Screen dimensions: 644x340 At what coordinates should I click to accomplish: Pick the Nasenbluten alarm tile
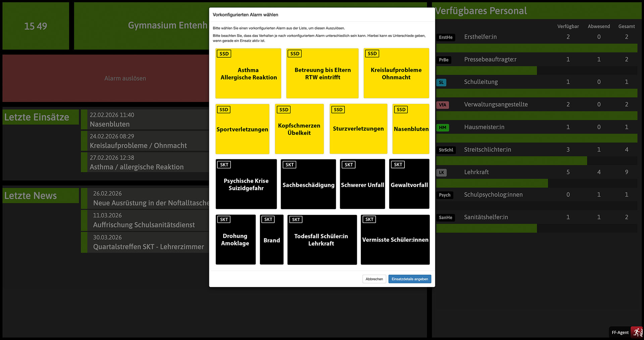(x=411, y=129)
